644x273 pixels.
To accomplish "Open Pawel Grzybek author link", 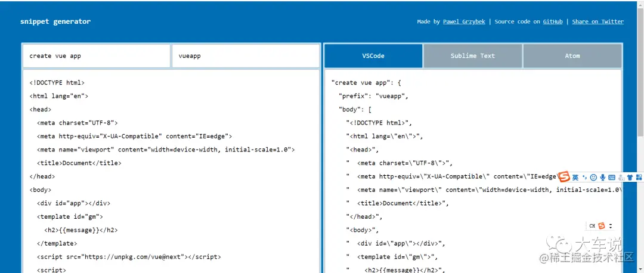I will tap(464, 22).
